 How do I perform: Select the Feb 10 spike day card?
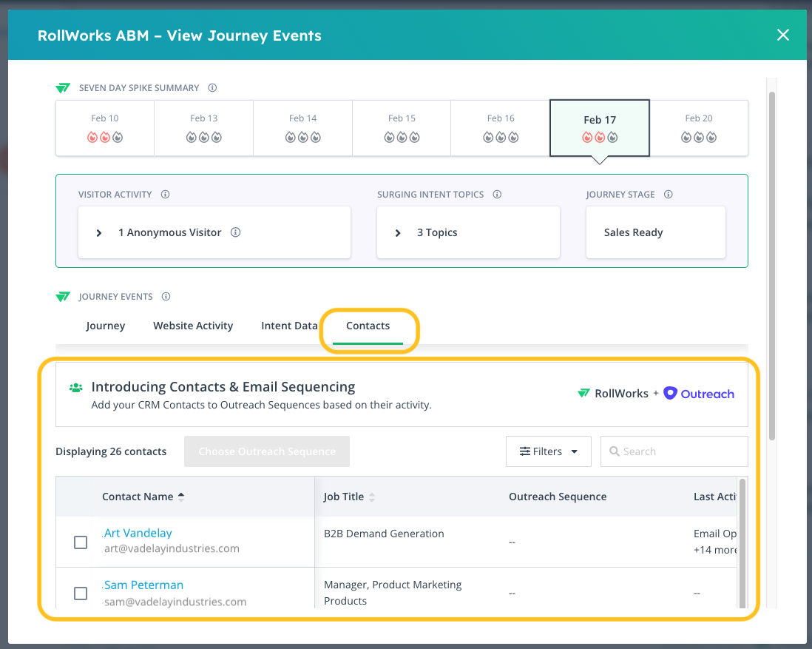click(105, 128)
